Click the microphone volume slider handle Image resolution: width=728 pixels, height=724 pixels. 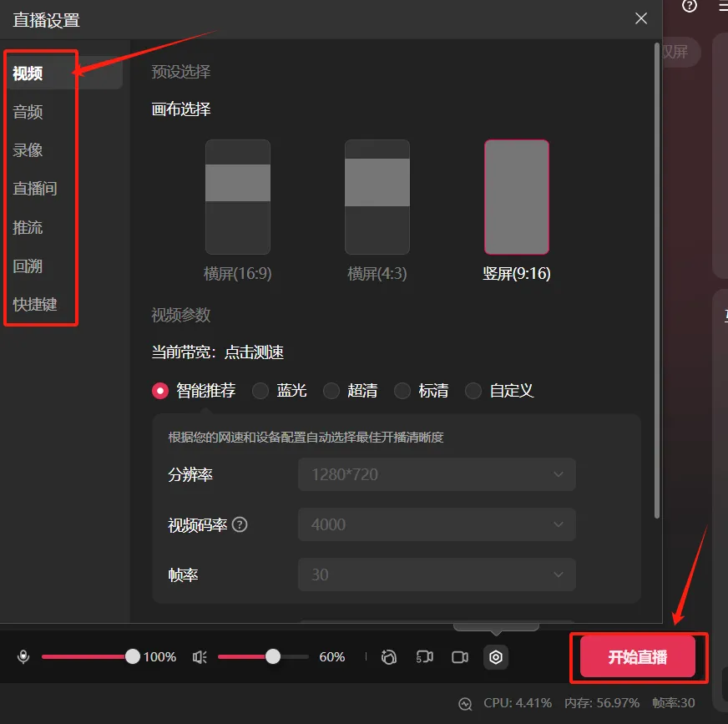(x=132, y=656)
